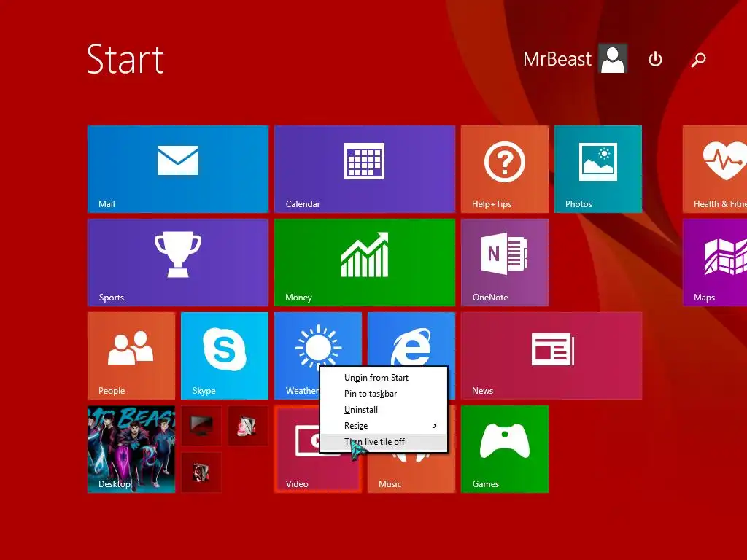
Task: Click the power options button
Action: point(655,59)
